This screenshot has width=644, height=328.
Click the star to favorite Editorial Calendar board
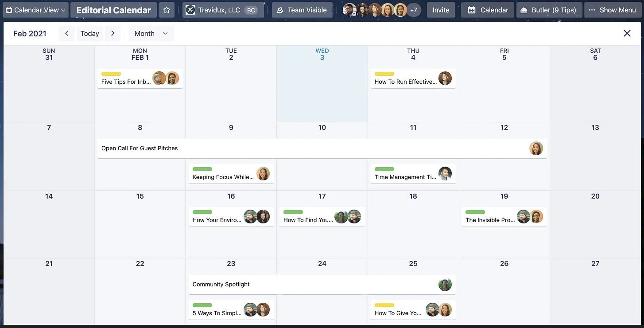click(167, 10)
